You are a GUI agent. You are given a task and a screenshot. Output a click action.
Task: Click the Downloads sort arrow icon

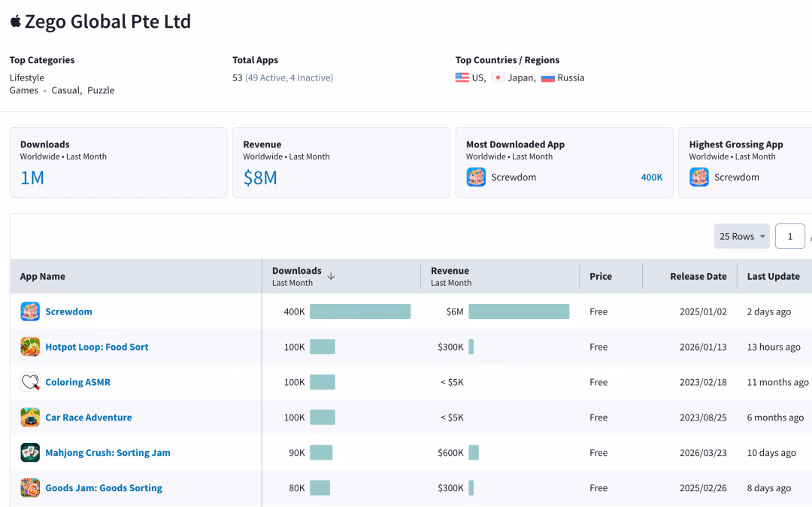click(x=331, y=276)
